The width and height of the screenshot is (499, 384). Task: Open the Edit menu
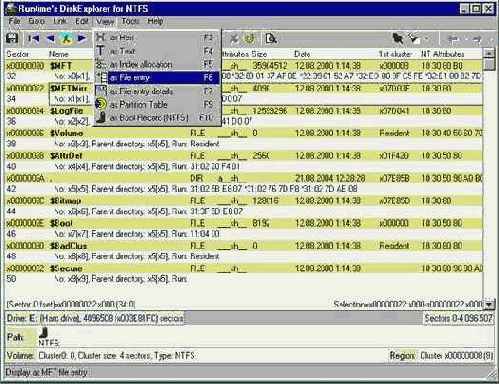[82, 21]
